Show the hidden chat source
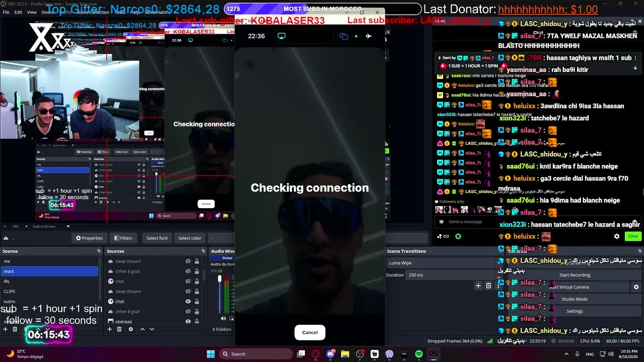 (x=188, y=282)
